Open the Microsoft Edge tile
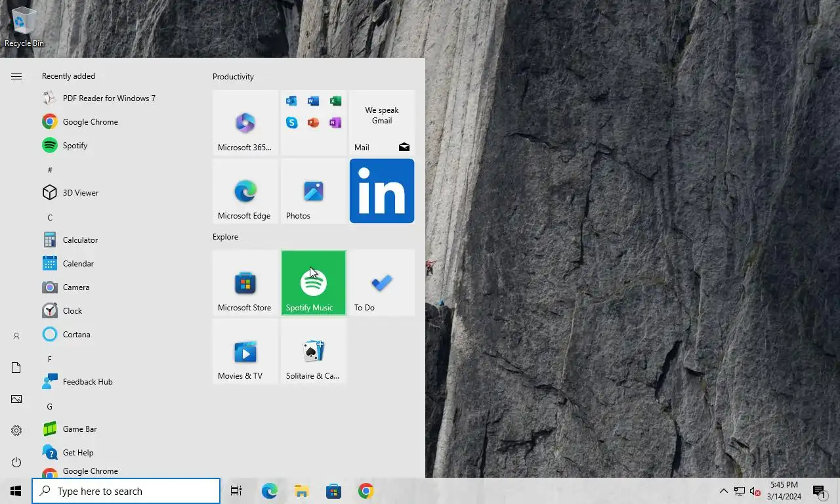Screen dimensions: 840x504 pyautogui.click(x=245, y=191)
